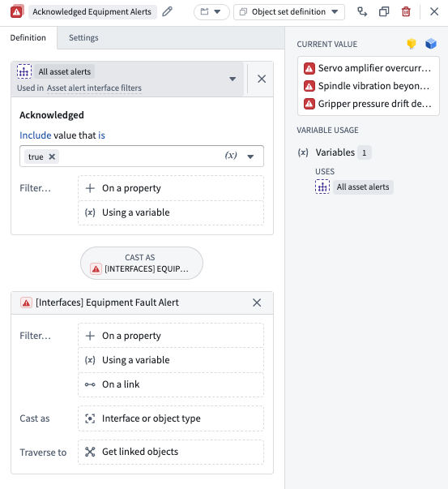Click the variable (x) icon in the value field
This screenshot has width=448, height=489.
pyautogui.click(x=231, y=156)
